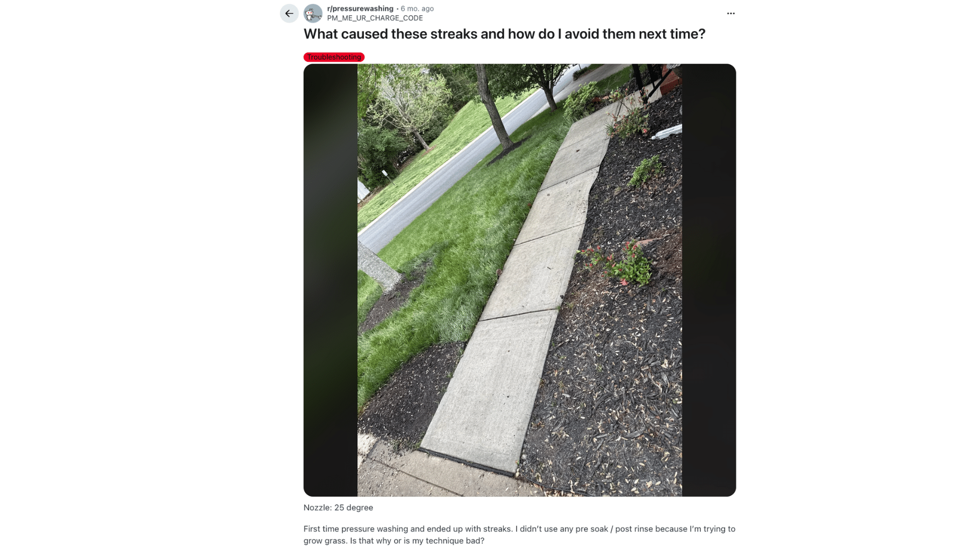Viewport: 980px width, 551px height.
Task: Open the r/pressurewashing community avatar
Action: tap(313, 13)
